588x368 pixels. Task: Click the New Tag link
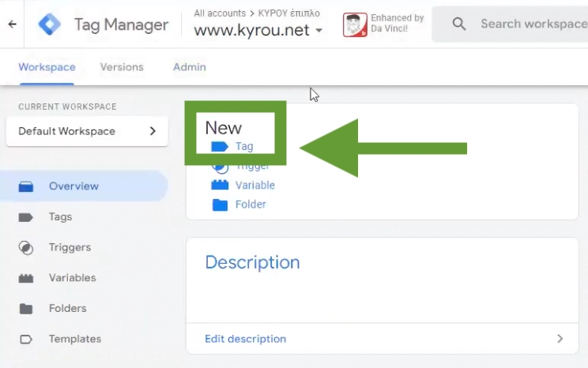pyautogui.click(x=244, y=147)
